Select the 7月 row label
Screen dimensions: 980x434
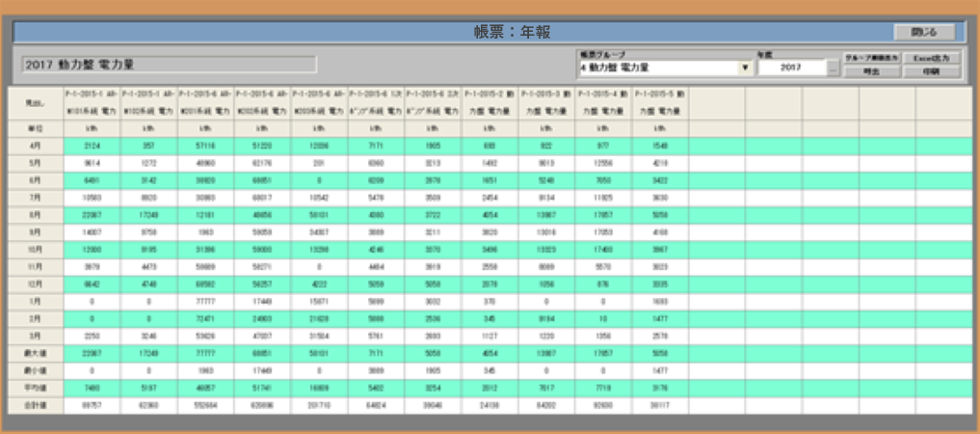click(35, 199)
